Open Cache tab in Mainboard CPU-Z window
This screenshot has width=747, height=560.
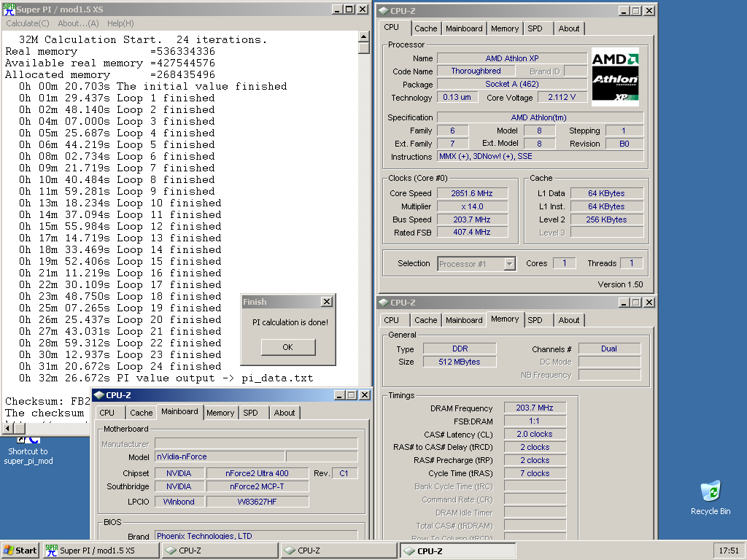click(x=141, y=413)
